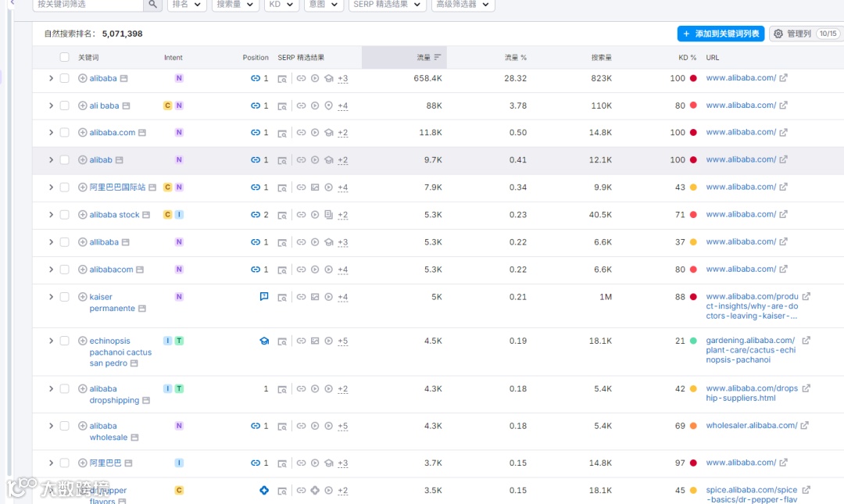Viewport: 844px width, 504px height.
Task: Open the 高级筛选器 dropdown
Action: coord(463,5)
